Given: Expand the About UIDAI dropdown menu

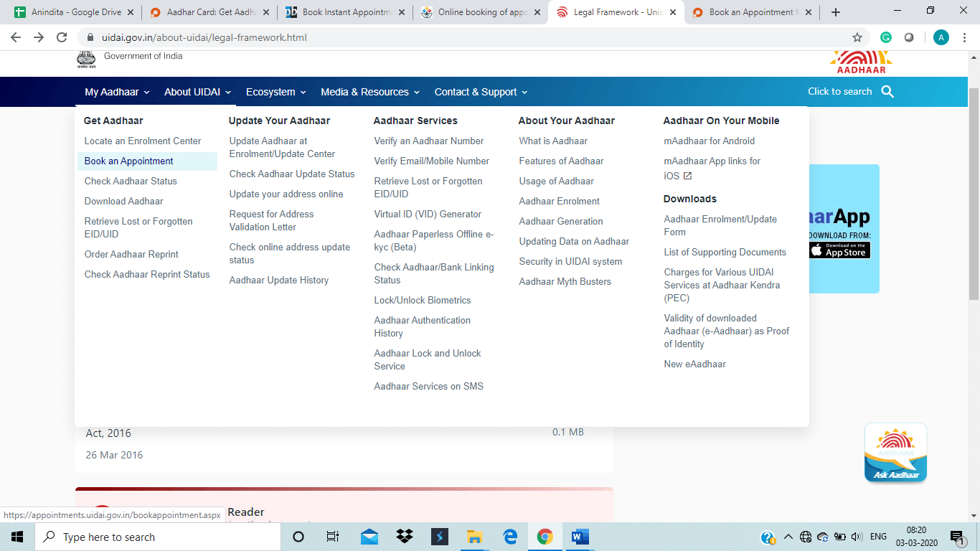Looking at the screenshot, I should [197, 92].
